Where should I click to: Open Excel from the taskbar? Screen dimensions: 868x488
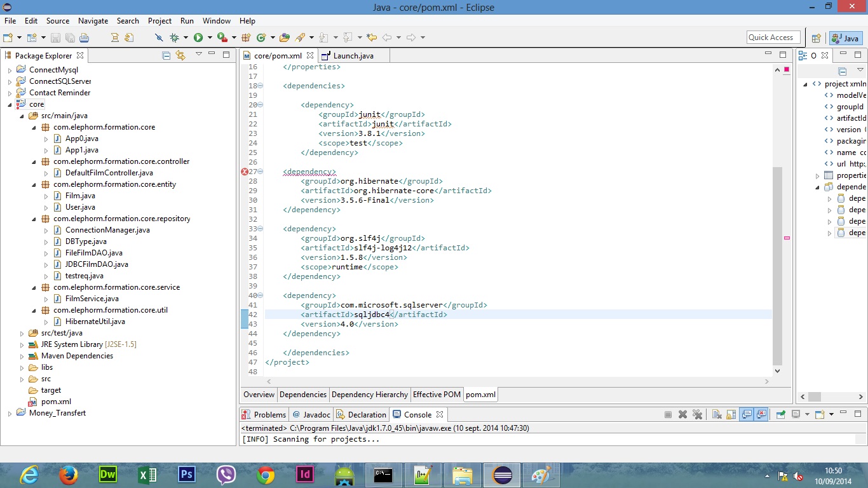[x=147, y=475]
